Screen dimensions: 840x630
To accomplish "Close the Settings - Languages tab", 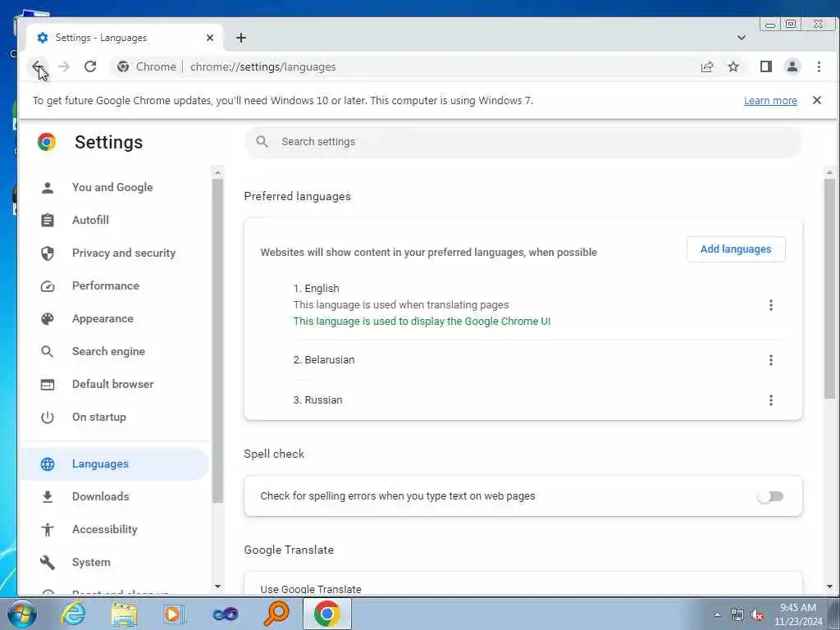I will point(210,38).
